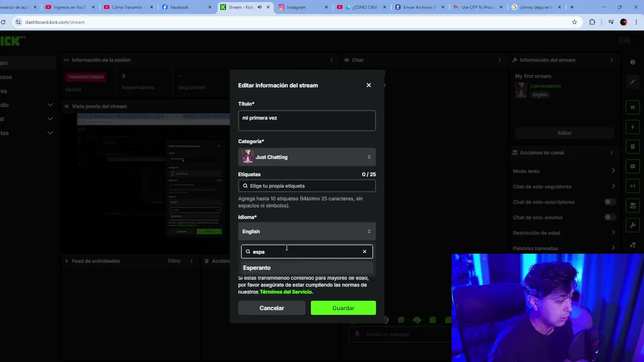Click the pencil edit icon in right sidebar

pos(633,82)
